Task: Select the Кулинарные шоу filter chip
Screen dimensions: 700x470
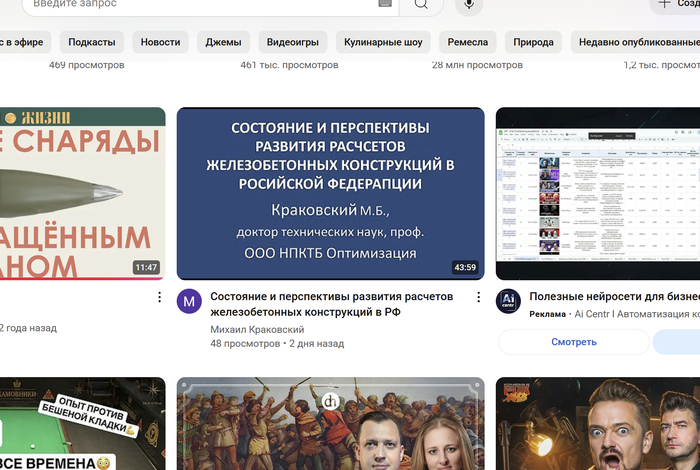Action: click(383, 42)
